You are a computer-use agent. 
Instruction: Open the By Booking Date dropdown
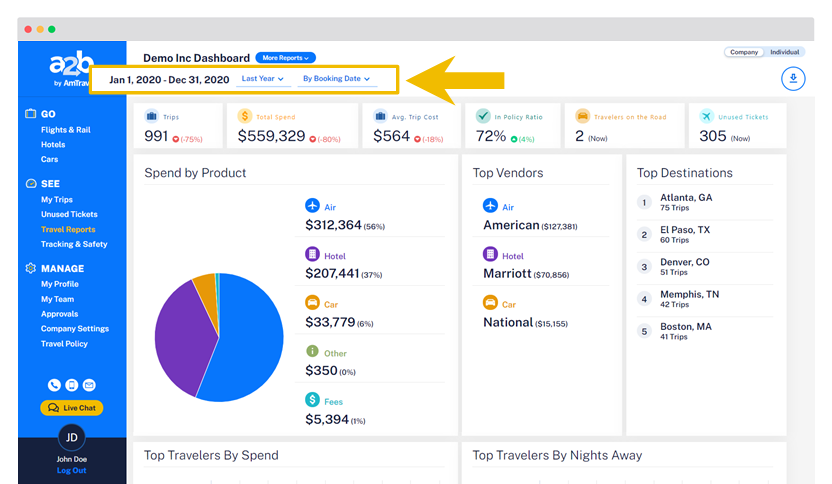pos(336,78)
